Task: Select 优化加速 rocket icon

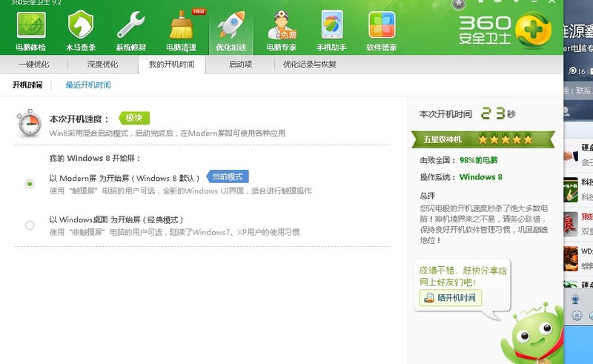Action: [231, 25]
